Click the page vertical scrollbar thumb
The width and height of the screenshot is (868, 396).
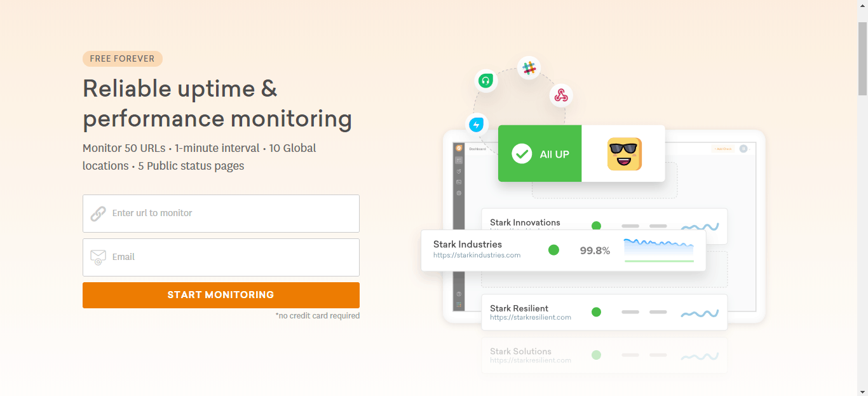[862, 58]
